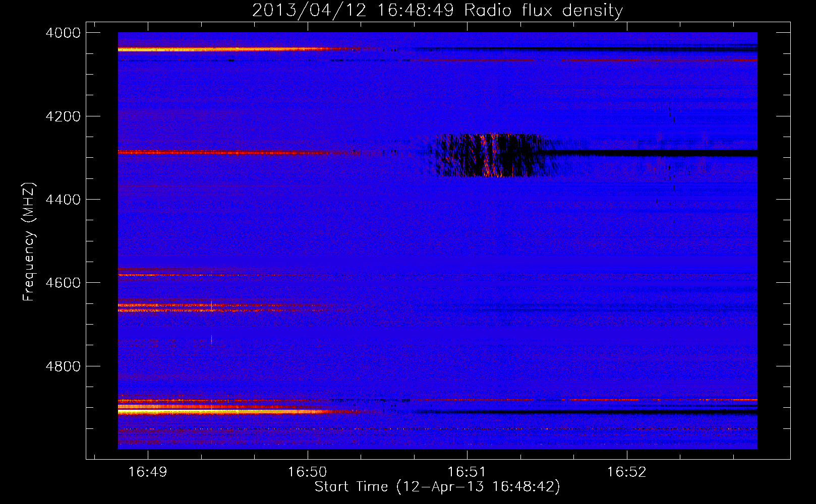Viewport: 816px width, 504px height.
Task: Click the 4600 frequency tick label
Action: [63, 283]
